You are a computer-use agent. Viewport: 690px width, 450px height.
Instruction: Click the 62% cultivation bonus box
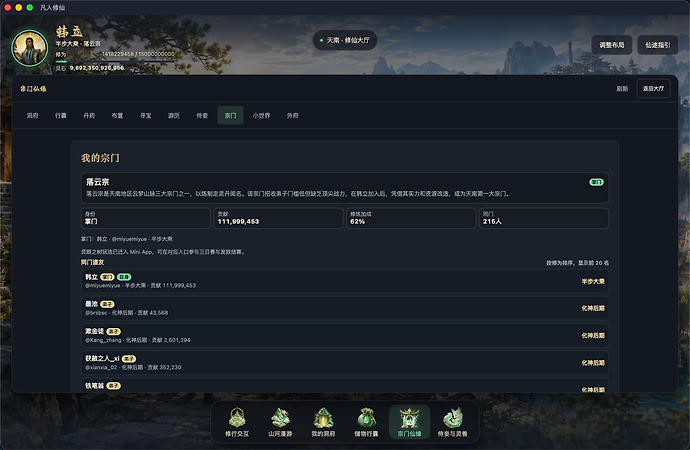(x=411, y=218)
